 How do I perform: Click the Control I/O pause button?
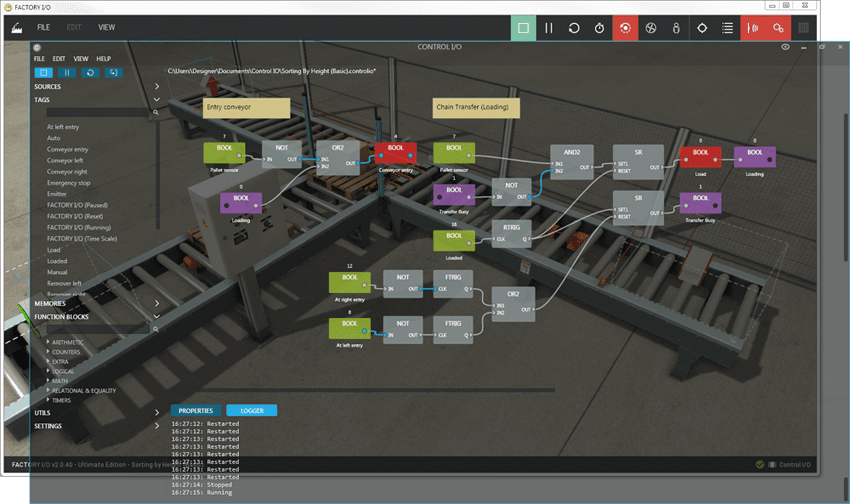[x=67, y=73]
